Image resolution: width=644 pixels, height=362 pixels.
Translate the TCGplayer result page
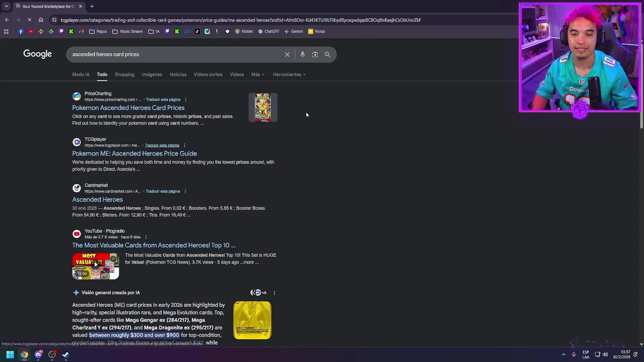(162, 145)
